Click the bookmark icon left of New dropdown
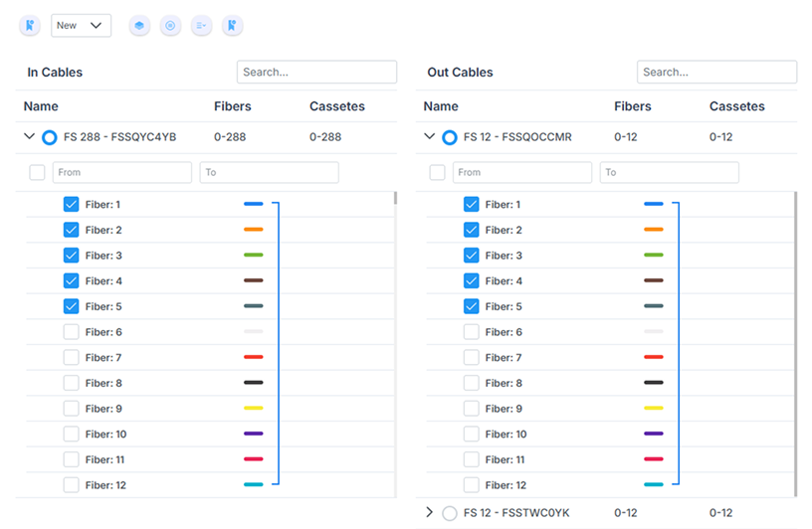The height and width of the screenshot is (529, 812). pos(30,26)
